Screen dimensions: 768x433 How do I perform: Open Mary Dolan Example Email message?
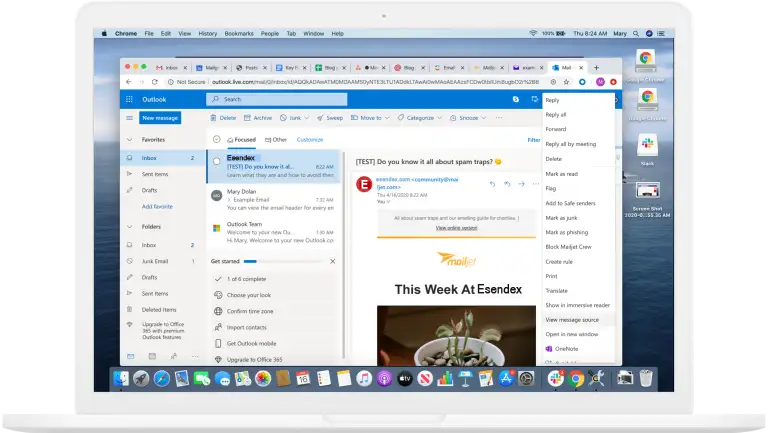[274, 200]
